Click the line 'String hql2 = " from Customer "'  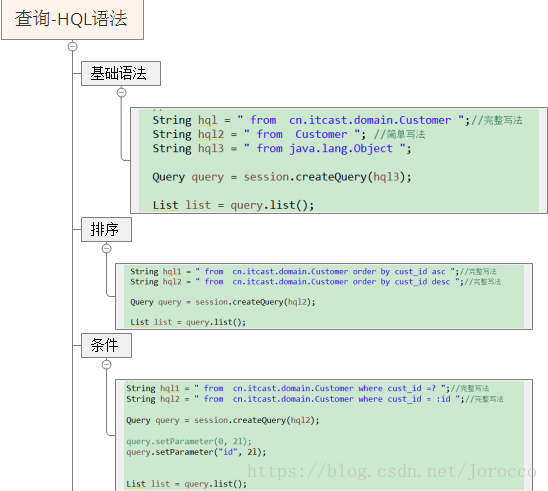point(259,134)
